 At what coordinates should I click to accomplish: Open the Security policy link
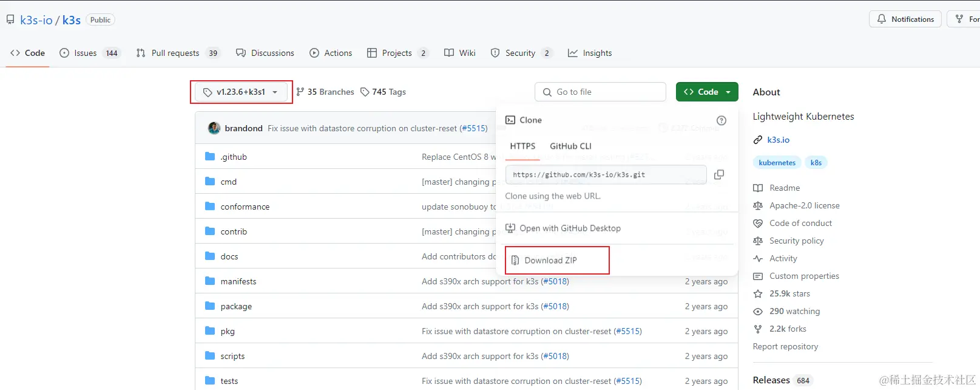797,241
